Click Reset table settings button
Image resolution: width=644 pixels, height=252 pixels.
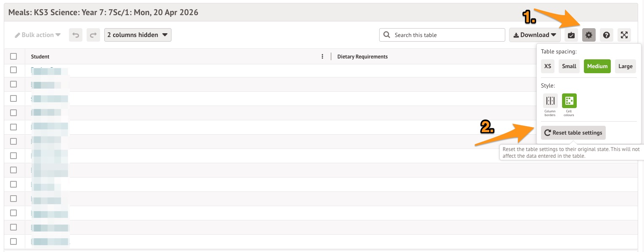(x=573, y=133)
